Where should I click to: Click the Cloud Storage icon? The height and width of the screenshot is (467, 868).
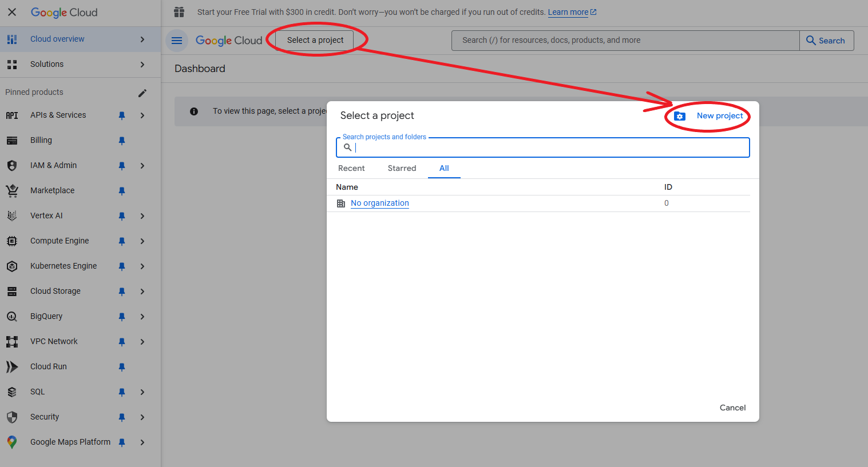12,292
